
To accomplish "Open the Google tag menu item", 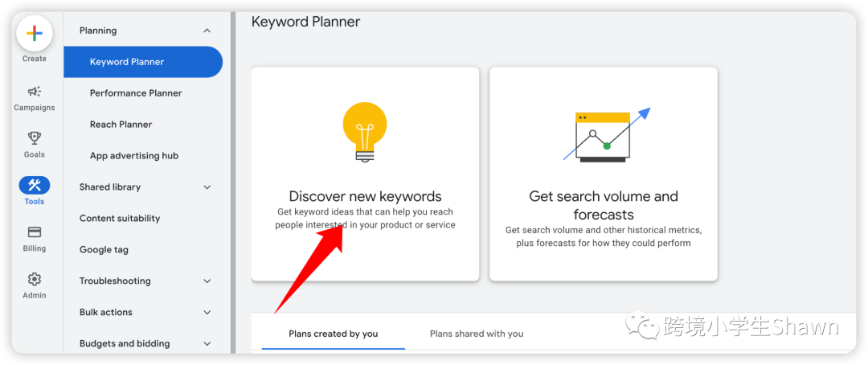I will tap(104, 250).
